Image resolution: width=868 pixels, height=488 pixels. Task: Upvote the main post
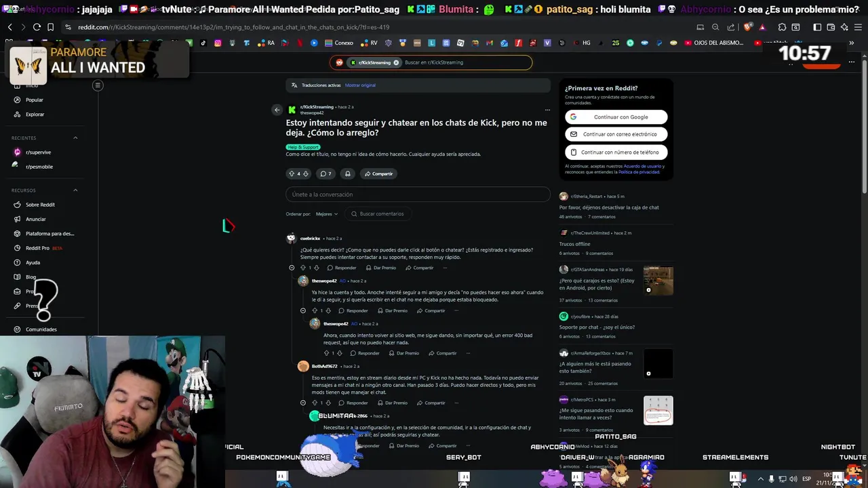click(292, 174)
